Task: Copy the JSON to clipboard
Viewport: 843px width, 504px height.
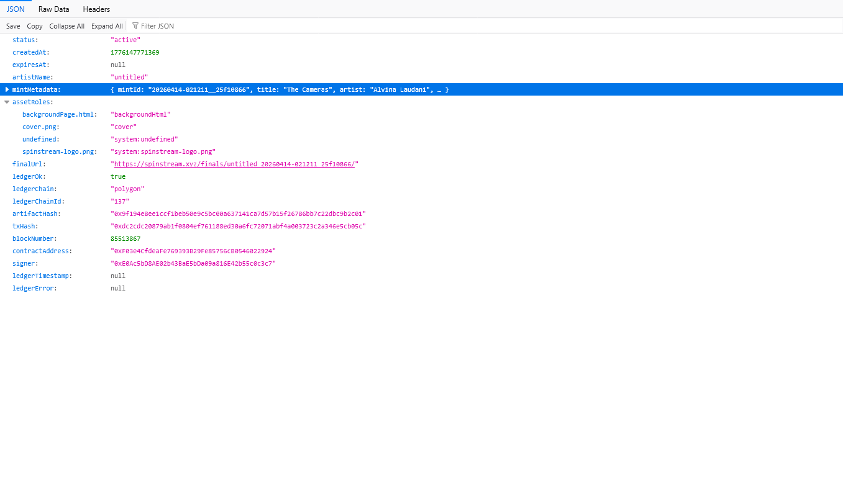Action: coord(34,26)
